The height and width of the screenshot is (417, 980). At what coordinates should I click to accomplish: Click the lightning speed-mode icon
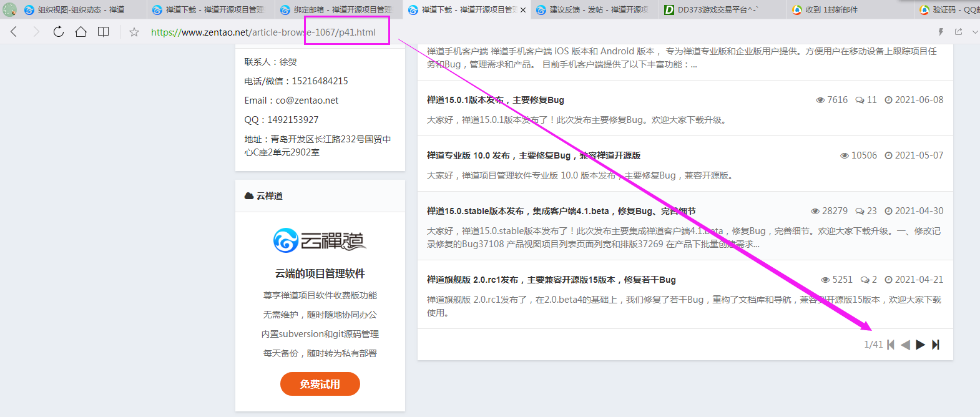coord(941,32)
